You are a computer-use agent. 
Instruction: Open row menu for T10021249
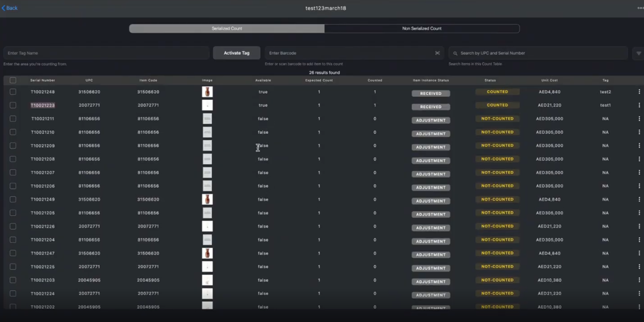(x=639, y=199)
